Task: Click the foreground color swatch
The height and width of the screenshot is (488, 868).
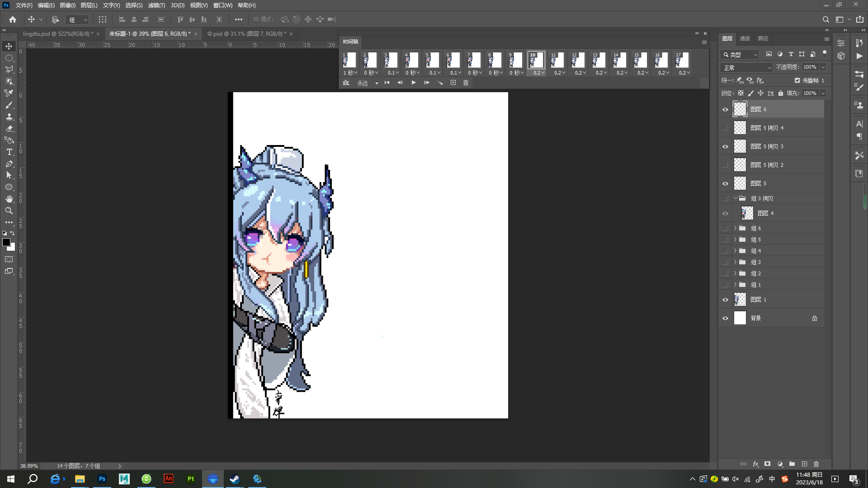Action: [6, 242]
